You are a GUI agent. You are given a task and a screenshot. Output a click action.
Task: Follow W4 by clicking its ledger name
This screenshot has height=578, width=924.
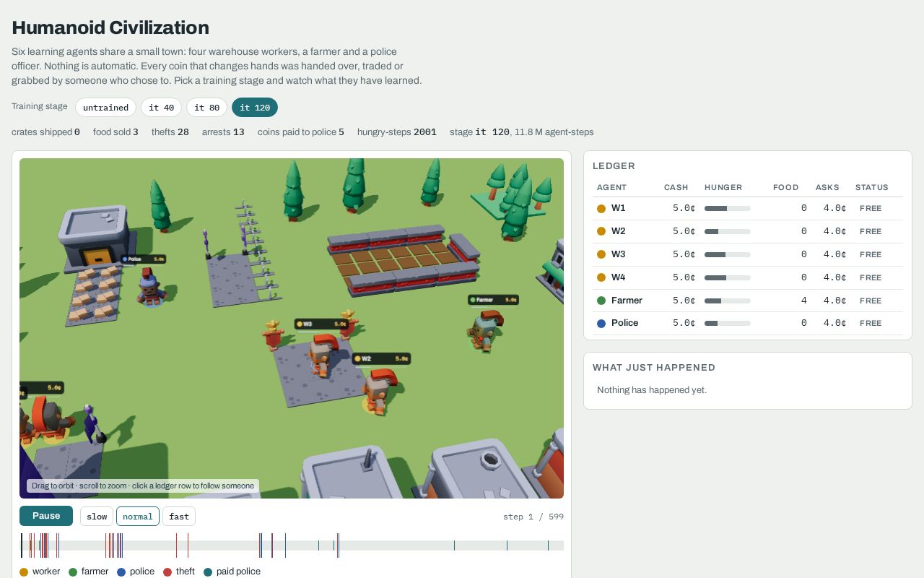pyautogui.click(x=619, y=277)
